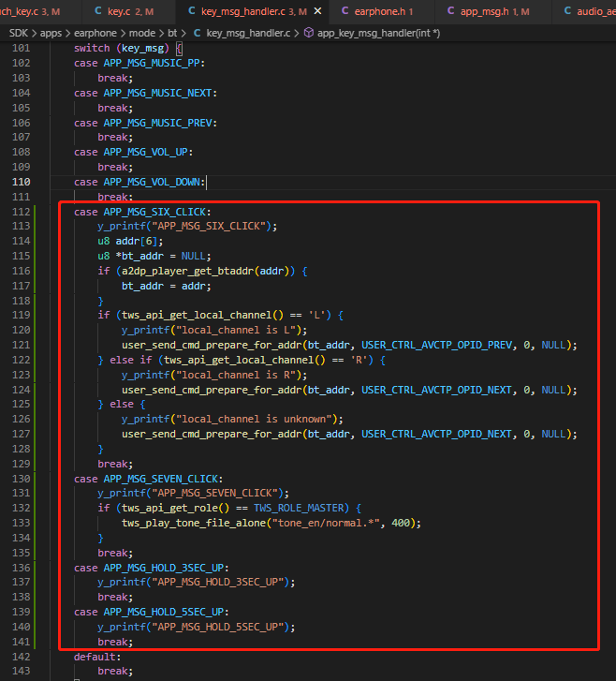Click USER_CTRL_AVCTP_OPID_NEXT on line 127
The height and width of the screenshot is (681, 616).
point(436,434)
